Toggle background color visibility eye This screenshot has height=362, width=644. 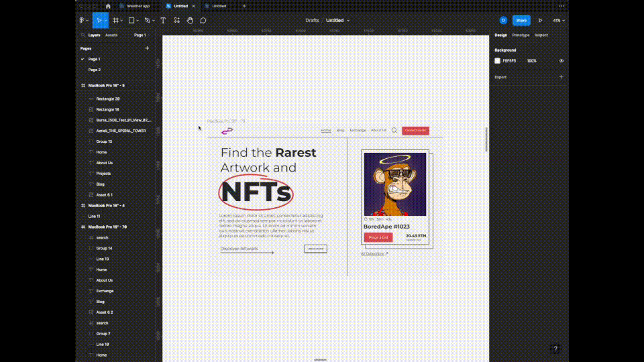click(x=561, y=60)
